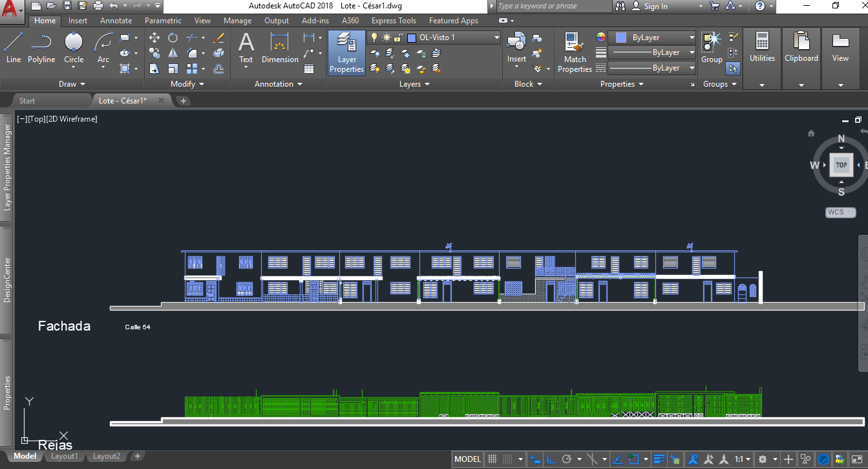Screen dimensions: 868x469
Task: Toggle ortho mode in status bar
Action: (551, 459)
